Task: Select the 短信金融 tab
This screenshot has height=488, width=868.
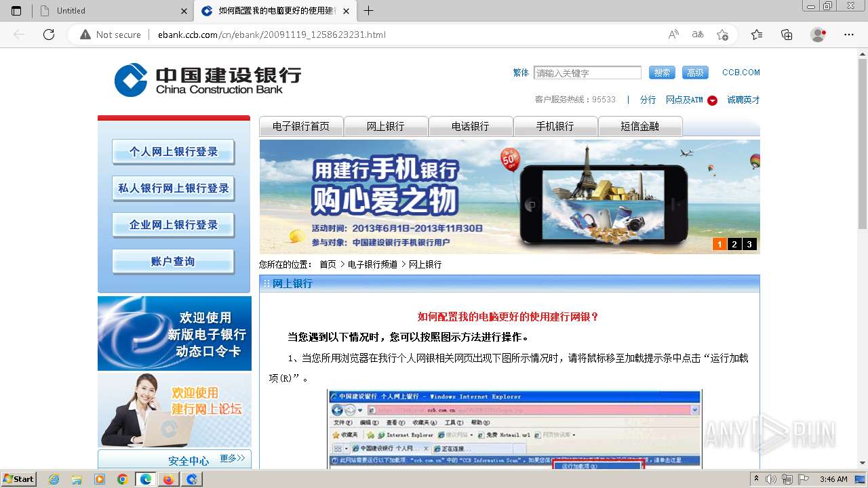Action: click(640, 126)
